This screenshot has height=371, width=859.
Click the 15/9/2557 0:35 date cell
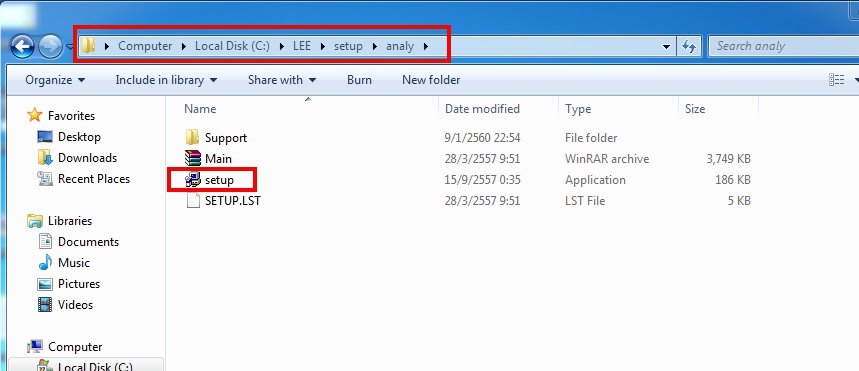[482, 180]
